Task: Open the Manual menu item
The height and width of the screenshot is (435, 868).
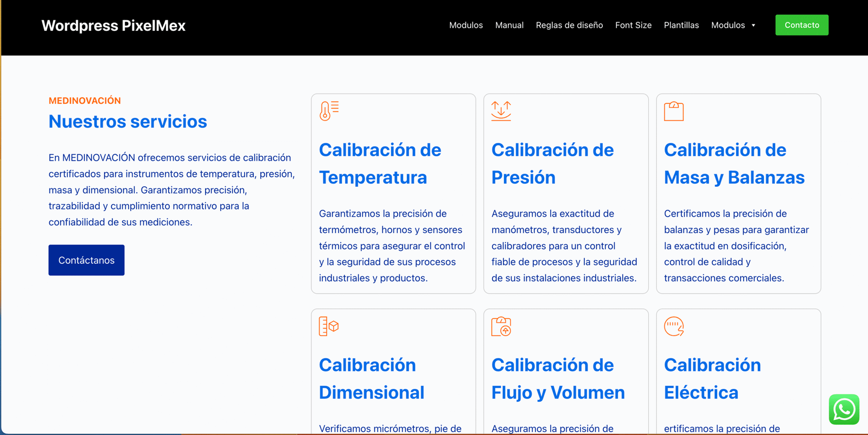Action: click(509, 26)
